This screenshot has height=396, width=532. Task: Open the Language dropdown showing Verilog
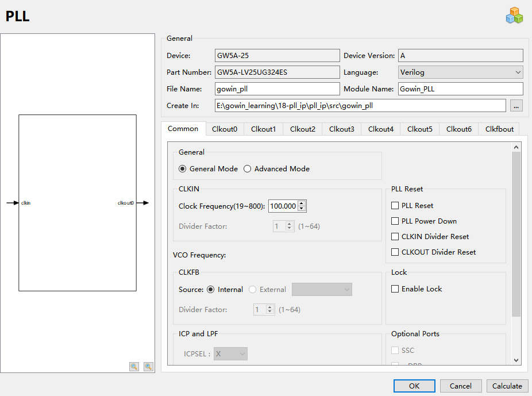tap(460, 72)
